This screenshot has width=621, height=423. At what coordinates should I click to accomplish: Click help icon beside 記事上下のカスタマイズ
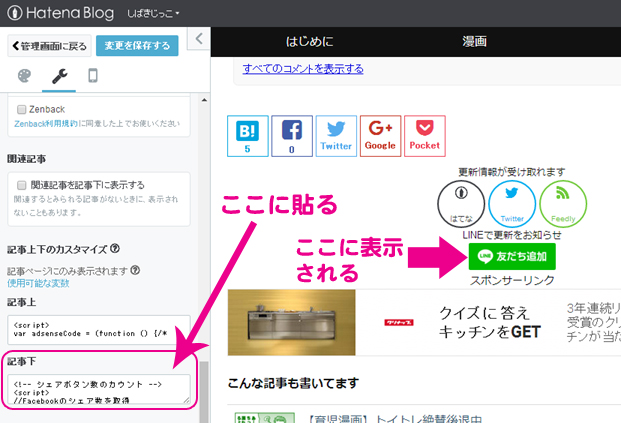click(115, 249)
